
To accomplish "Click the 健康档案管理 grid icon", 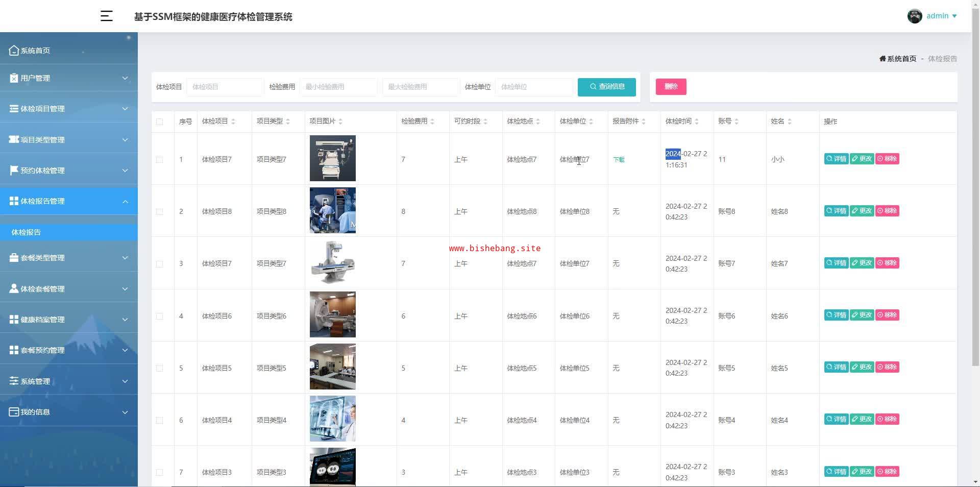I will coord(14,319).
